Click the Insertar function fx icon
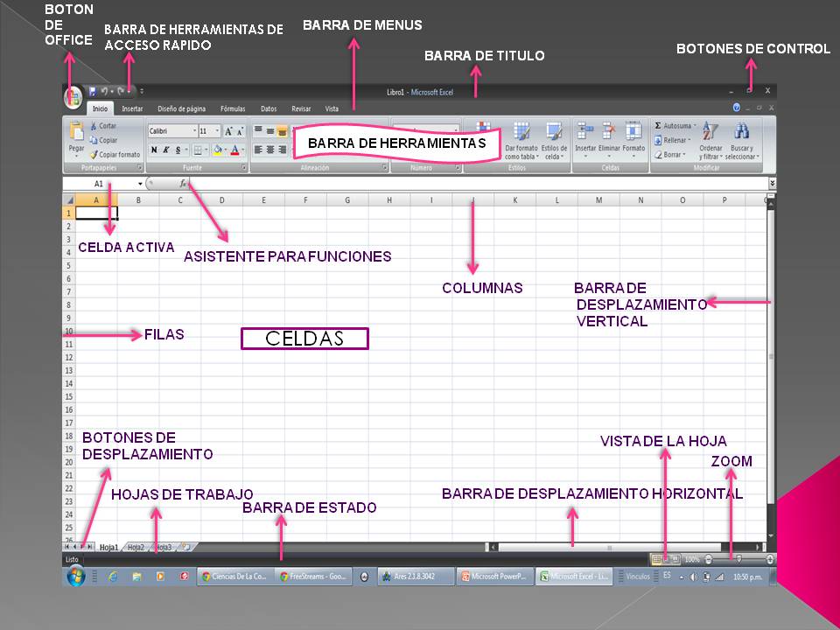The height and width of the screenshot is (630, 840). [x=181, y=183]
